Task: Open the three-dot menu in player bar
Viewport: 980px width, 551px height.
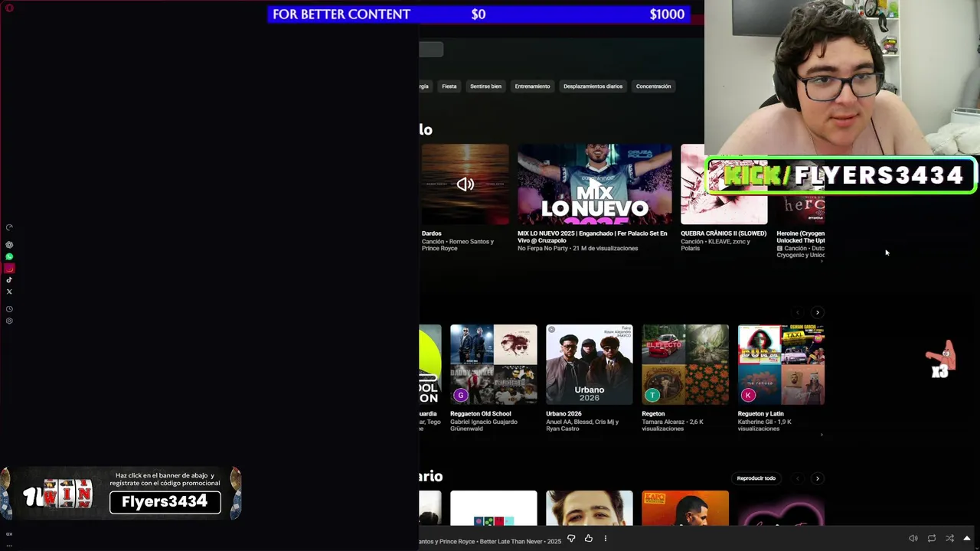Action: pos(605,539)
